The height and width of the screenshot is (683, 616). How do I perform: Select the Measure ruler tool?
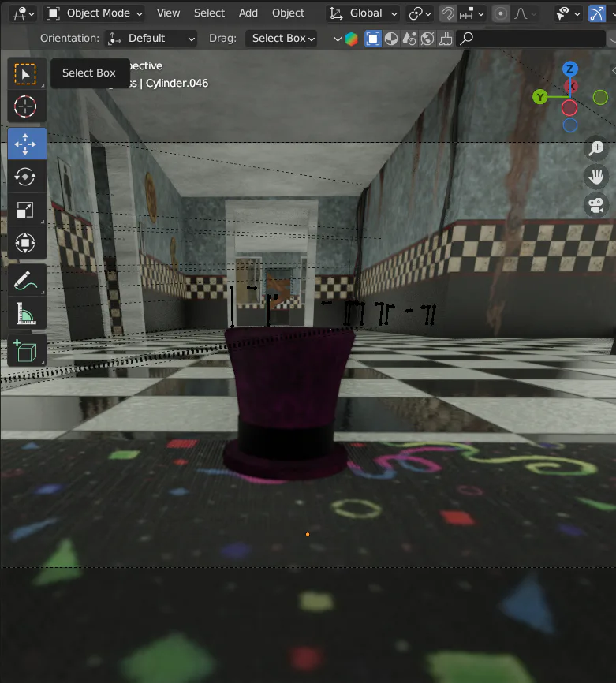[26, 314]
